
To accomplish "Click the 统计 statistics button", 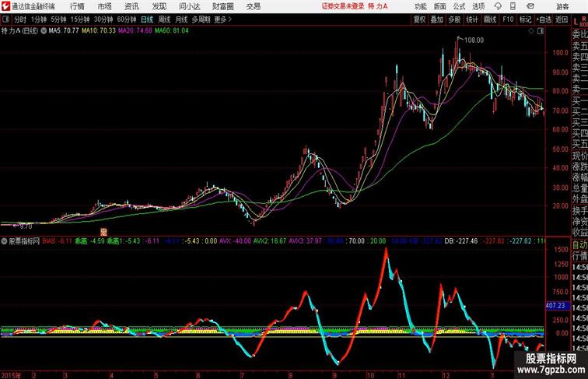I will click(472, 19).
